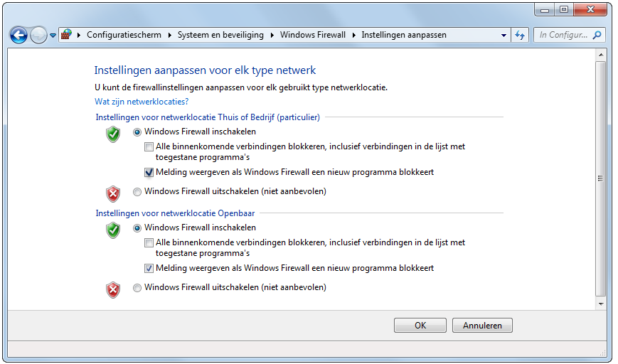Go to 'Windows Firewall' breadcrumb item
The width and height of the screenshot is (618, 364).
pos(312,35)
